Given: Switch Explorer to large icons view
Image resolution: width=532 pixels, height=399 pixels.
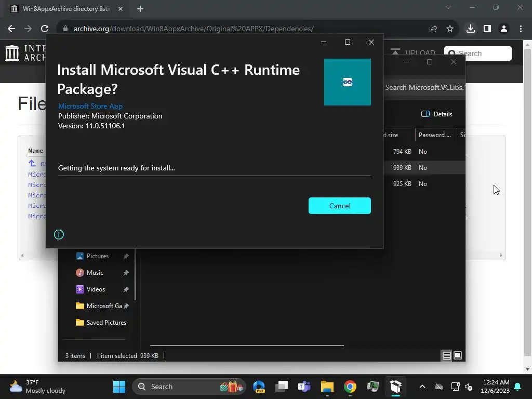Looking at the screenshot, I should pyautogui.click(x=458, y=355).
